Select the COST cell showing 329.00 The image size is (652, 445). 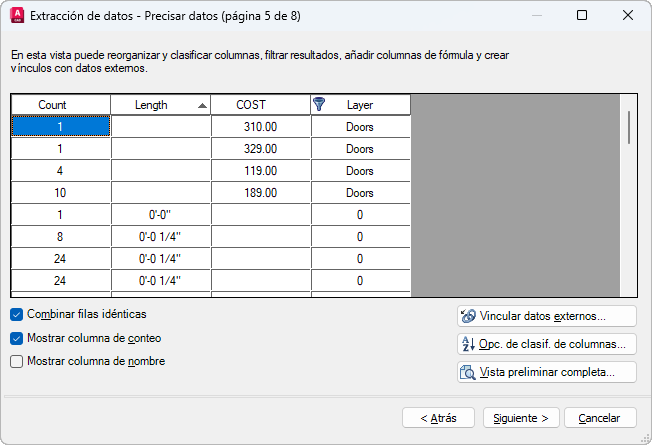[261, 149]
